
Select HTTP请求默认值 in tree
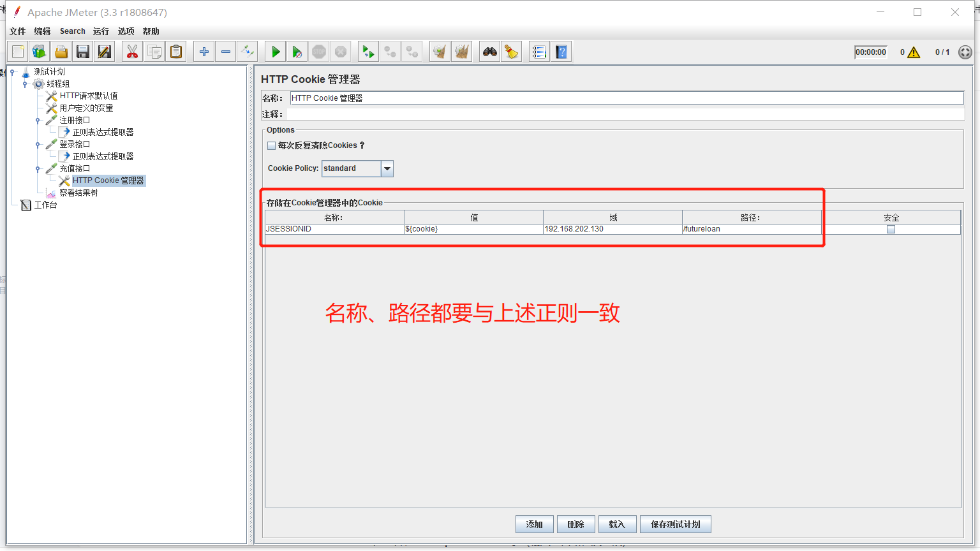(x=89, y=96)
